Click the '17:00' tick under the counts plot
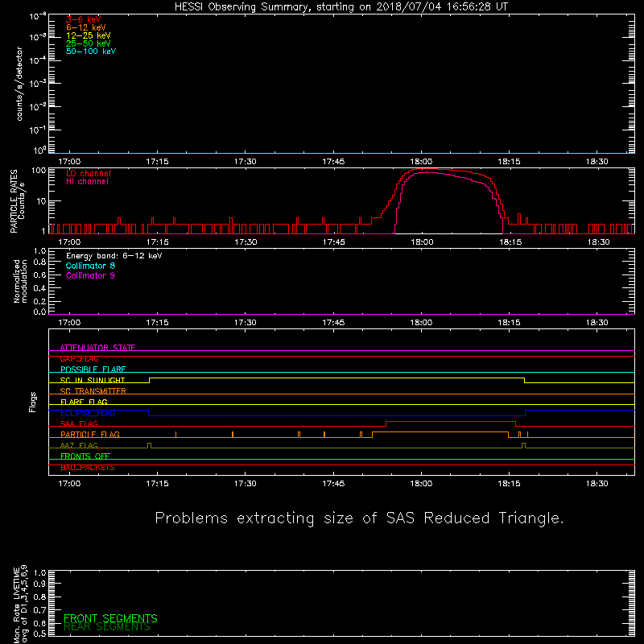 pos(69,162)
